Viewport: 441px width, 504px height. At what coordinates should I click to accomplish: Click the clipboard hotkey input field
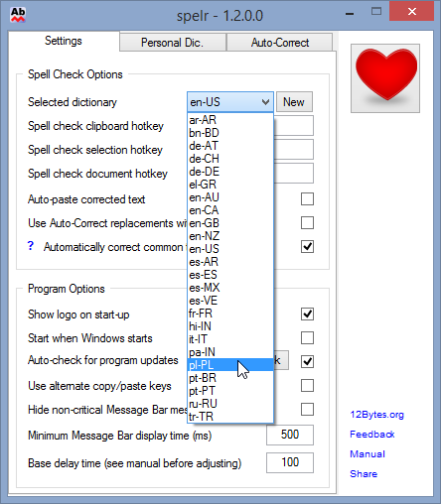point(294,126)
